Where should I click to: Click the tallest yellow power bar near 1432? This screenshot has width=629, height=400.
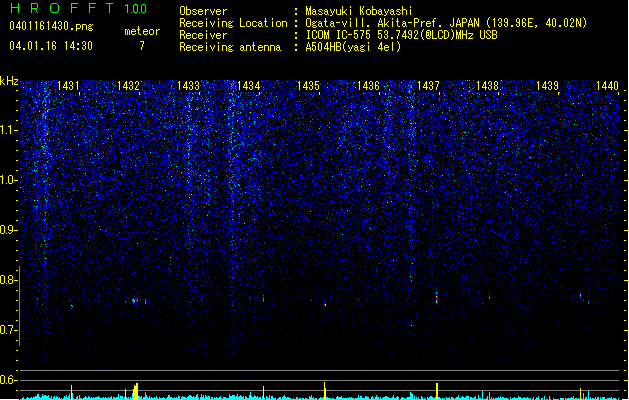136,391
